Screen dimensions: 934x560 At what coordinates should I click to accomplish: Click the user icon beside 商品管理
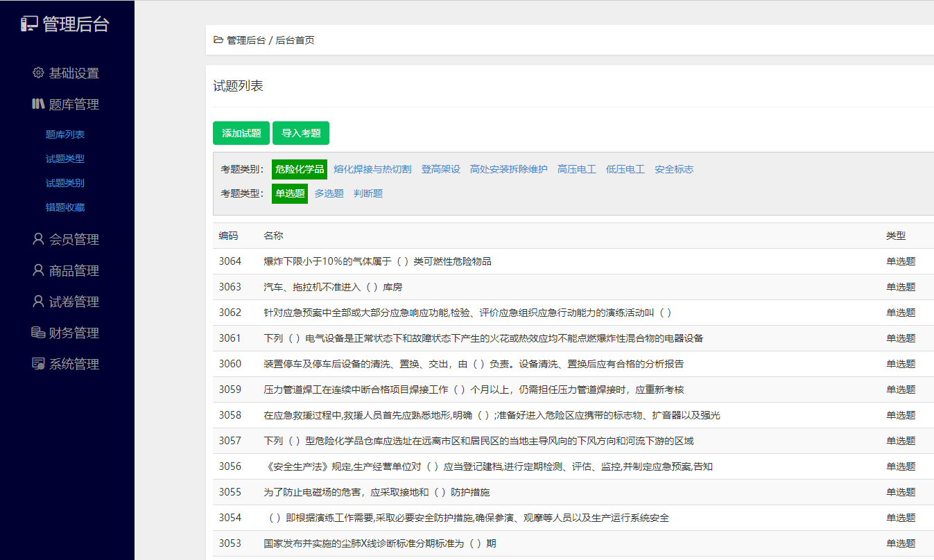point(38,270)
